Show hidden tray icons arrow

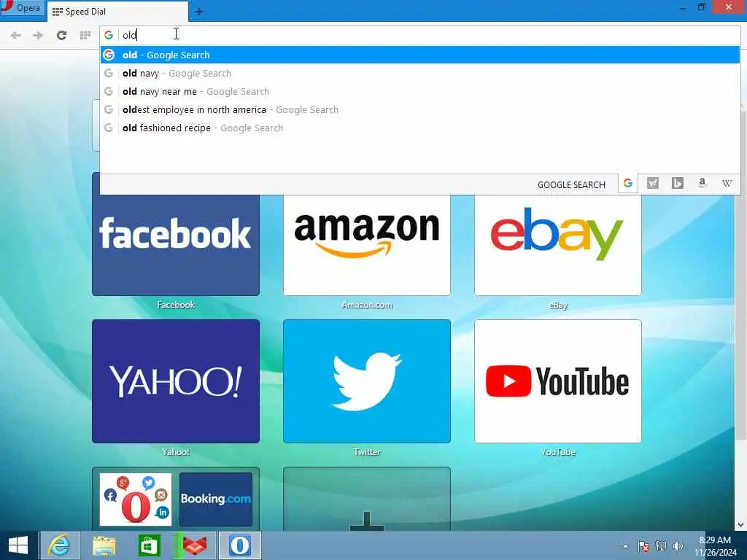pos(625,546)
